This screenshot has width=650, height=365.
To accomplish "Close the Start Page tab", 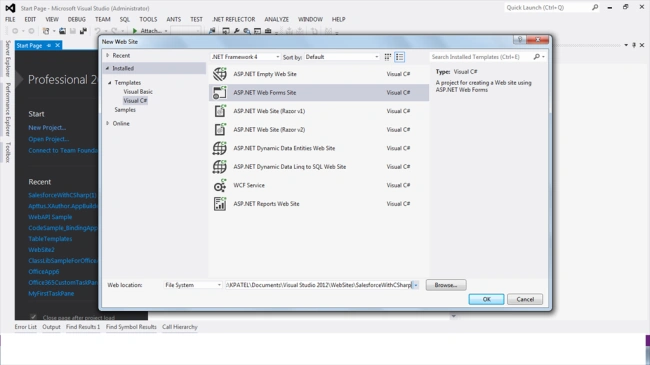I will point(58,46).
